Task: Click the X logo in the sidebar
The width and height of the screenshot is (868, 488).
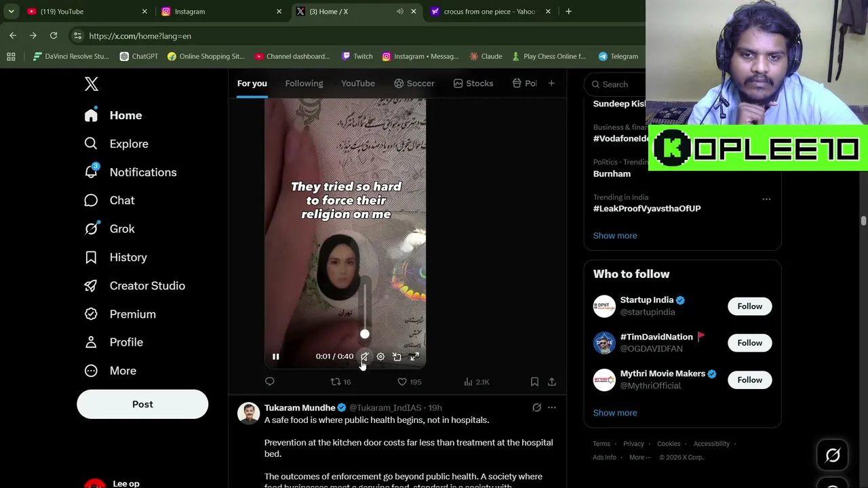Action: coord(92,84)
